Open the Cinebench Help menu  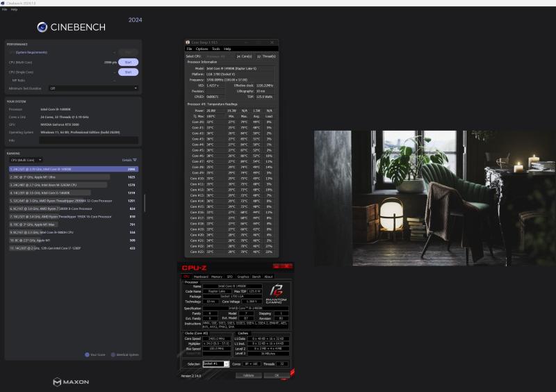coord(14,9)
